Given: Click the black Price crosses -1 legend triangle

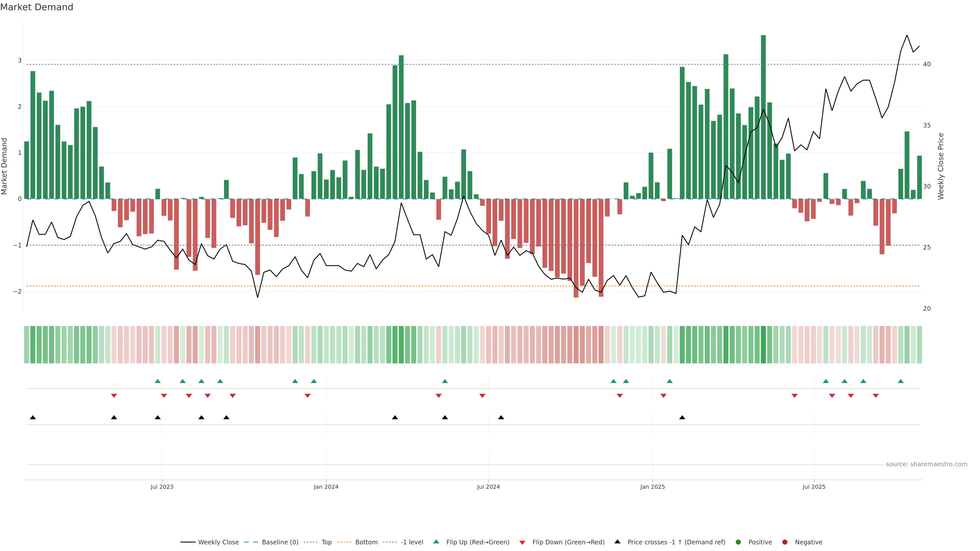Looking at the screenshot, I should tap(617, 542).
